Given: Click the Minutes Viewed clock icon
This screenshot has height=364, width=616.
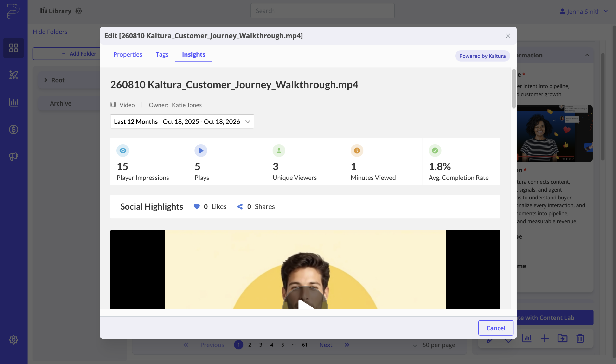Looking at the screenshot, I should (x=357, y=150).
